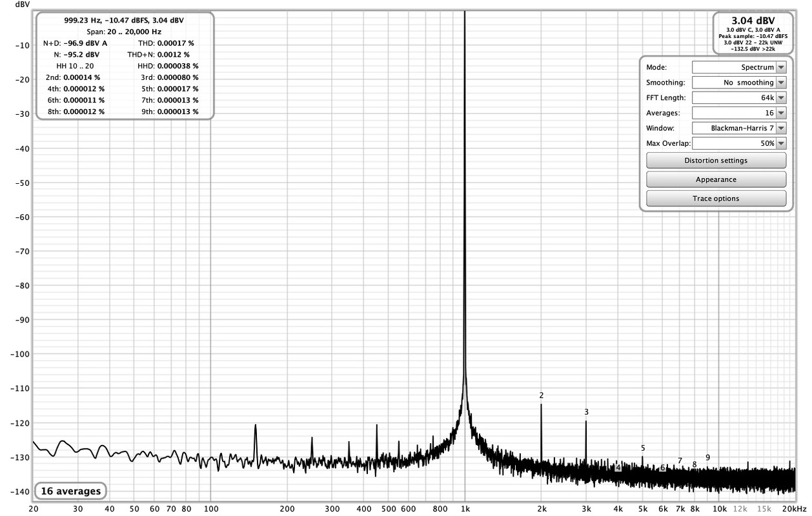
Task: Select the large 3.04 dBV level readout
Action: point(753,21)
